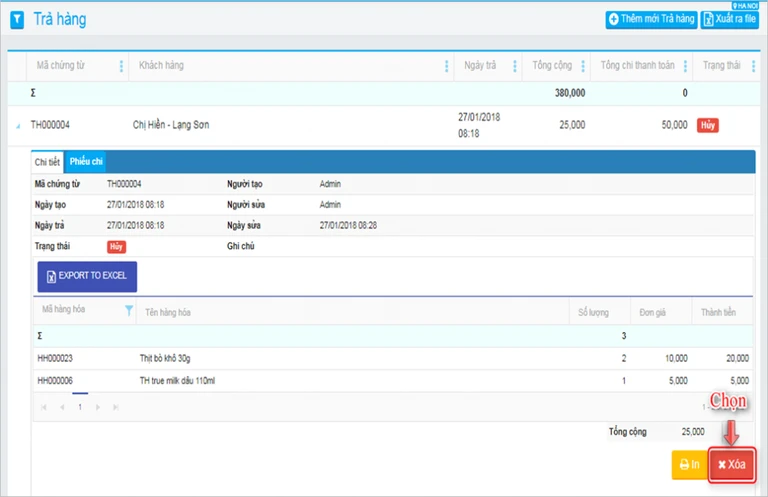
Task: Click the 50,000 payment total cell
Action: 674,125
